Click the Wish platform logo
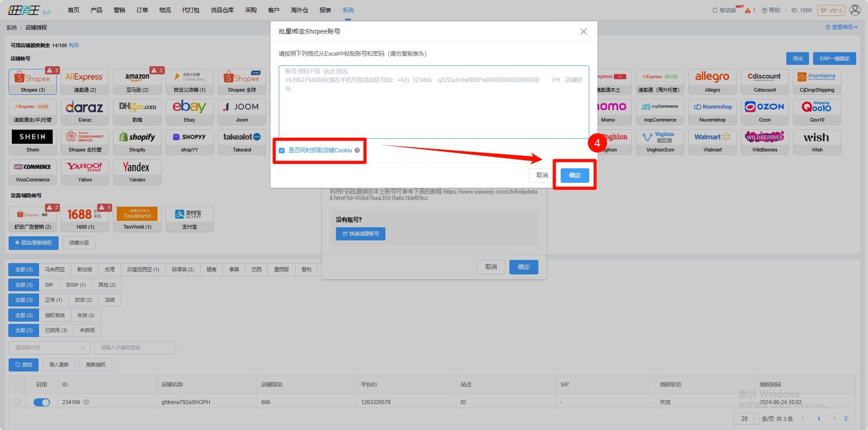The width and height of the screenshot is (868, 430). point(816,142)
